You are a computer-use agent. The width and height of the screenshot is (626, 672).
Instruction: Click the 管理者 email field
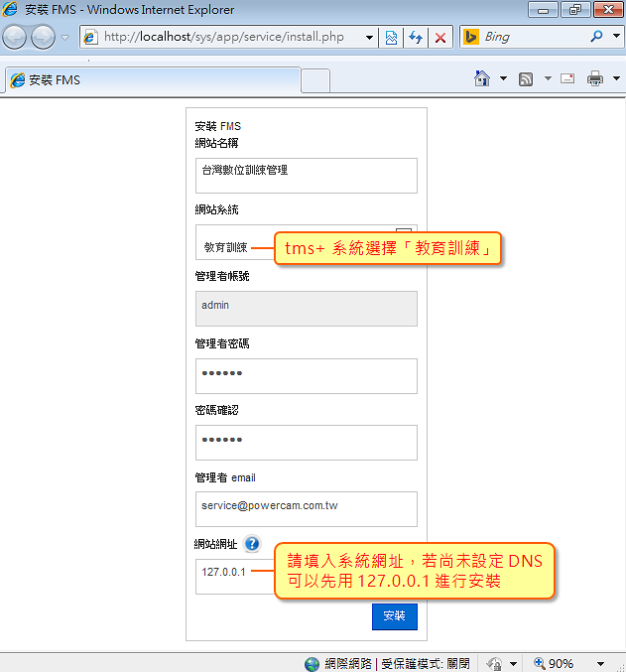point(307,509)
